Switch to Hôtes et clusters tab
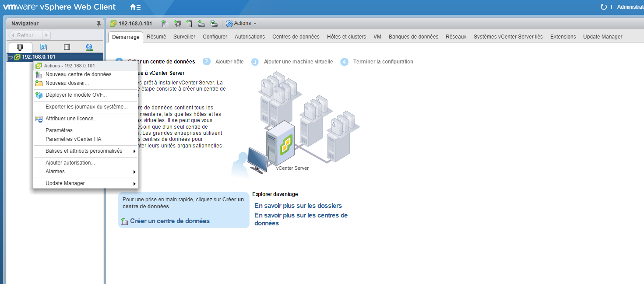This screenshot has width=644, height=284. coord(346,37)
